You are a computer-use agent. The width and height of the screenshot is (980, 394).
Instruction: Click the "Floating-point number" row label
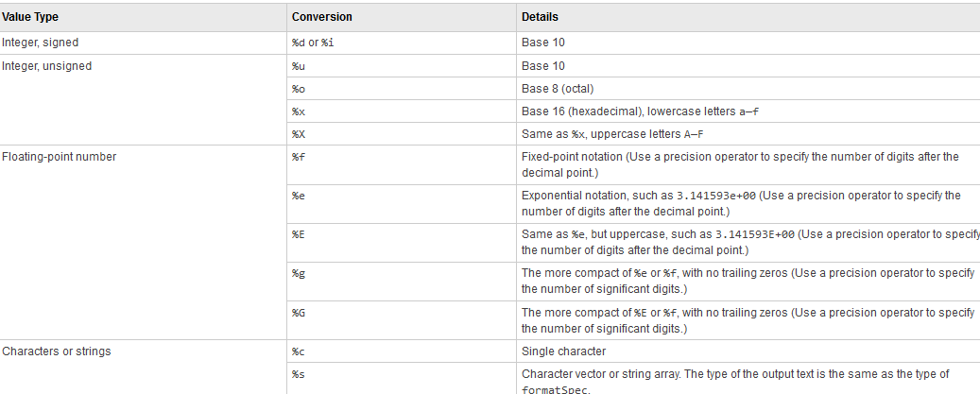tap(60, 157)
